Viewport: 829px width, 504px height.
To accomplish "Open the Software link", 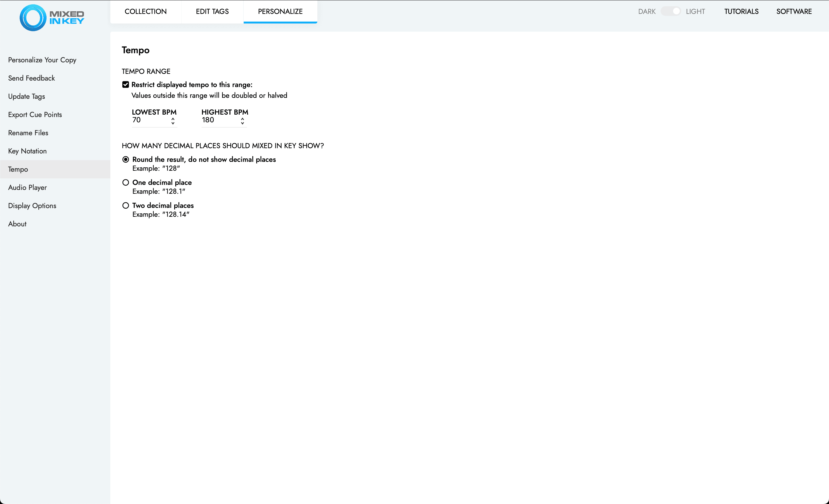I will tap(794, 12).
